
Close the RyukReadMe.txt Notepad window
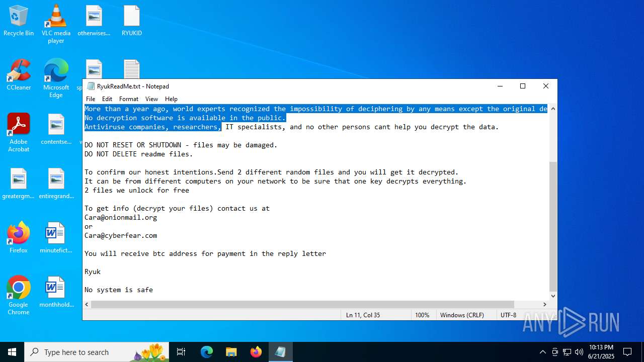tap(545, 86)
